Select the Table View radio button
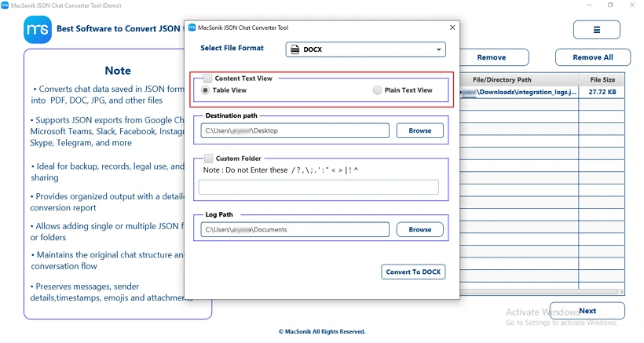Image resolution: width=644 pixels, height=343 pixels. (x=205, y=90)
